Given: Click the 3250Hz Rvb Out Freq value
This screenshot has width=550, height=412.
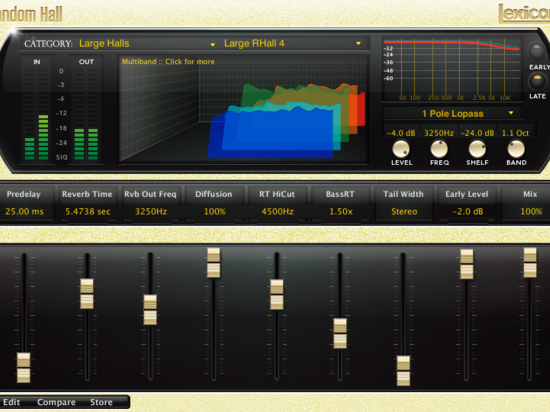Looking at the screenshot, I should 151,211.
